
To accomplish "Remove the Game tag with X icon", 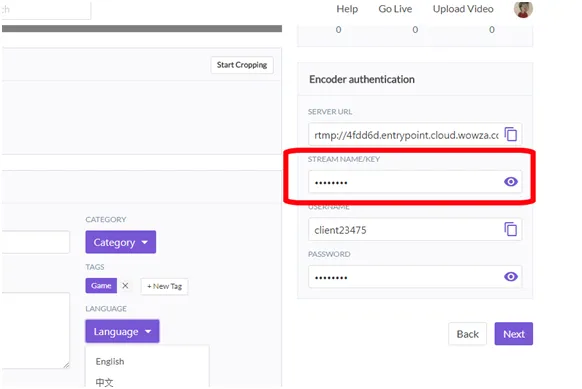I will coord(125,285).
